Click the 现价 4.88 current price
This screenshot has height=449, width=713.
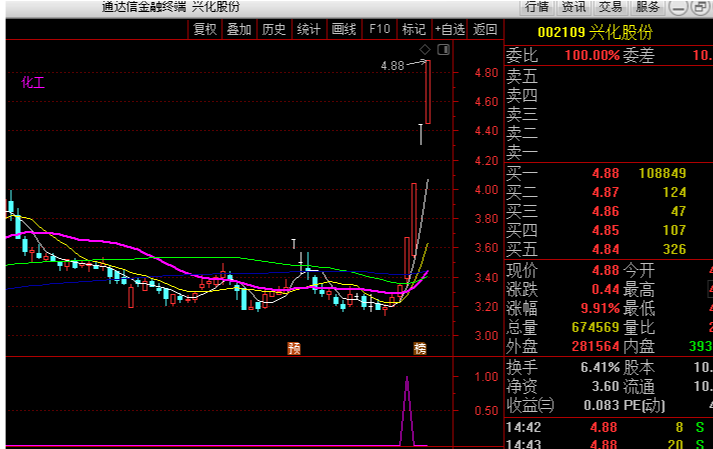[605, 270]
